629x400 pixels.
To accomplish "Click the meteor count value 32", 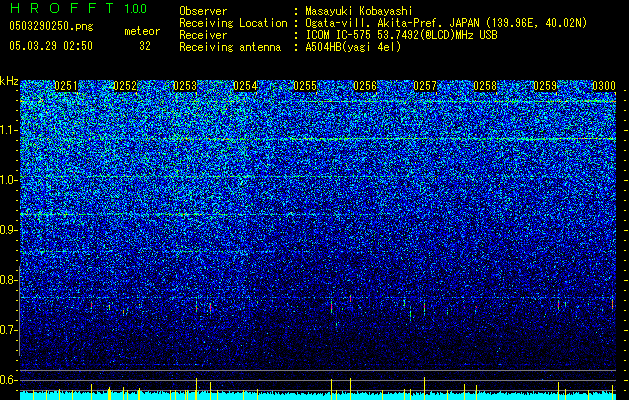I will tap(145, 46).
